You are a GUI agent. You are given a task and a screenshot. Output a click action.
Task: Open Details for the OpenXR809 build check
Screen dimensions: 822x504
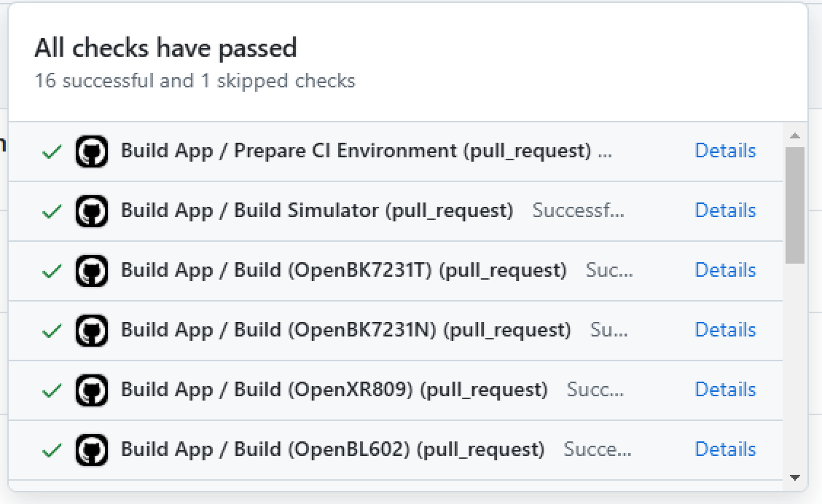pos(725,390)
